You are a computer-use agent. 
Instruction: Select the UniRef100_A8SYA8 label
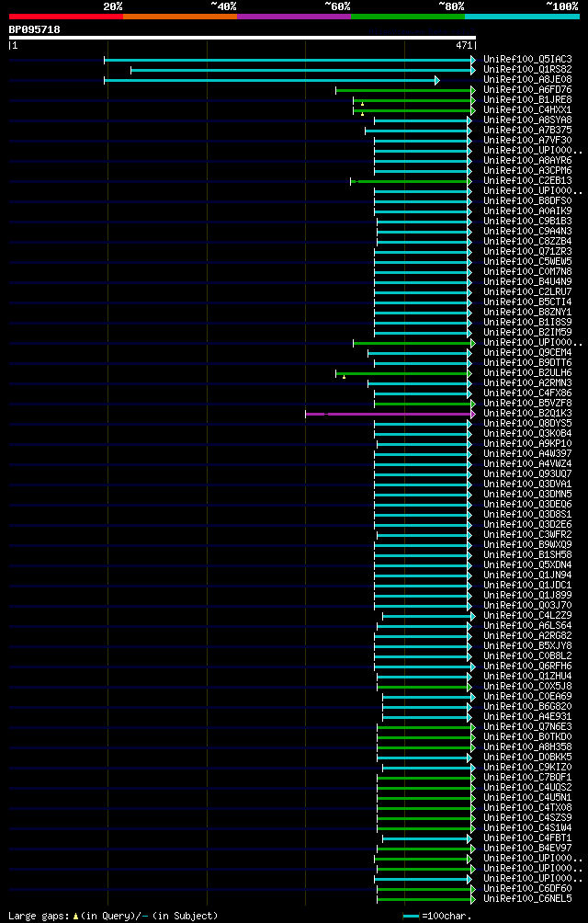527,120
